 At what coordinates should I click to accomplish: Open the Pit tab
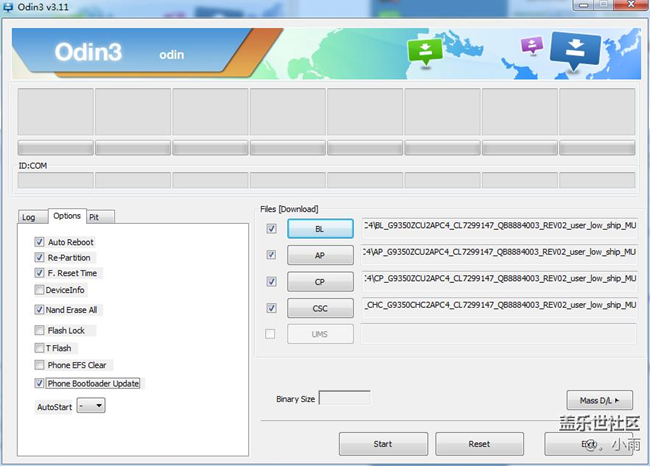click(x=94, y=216)
